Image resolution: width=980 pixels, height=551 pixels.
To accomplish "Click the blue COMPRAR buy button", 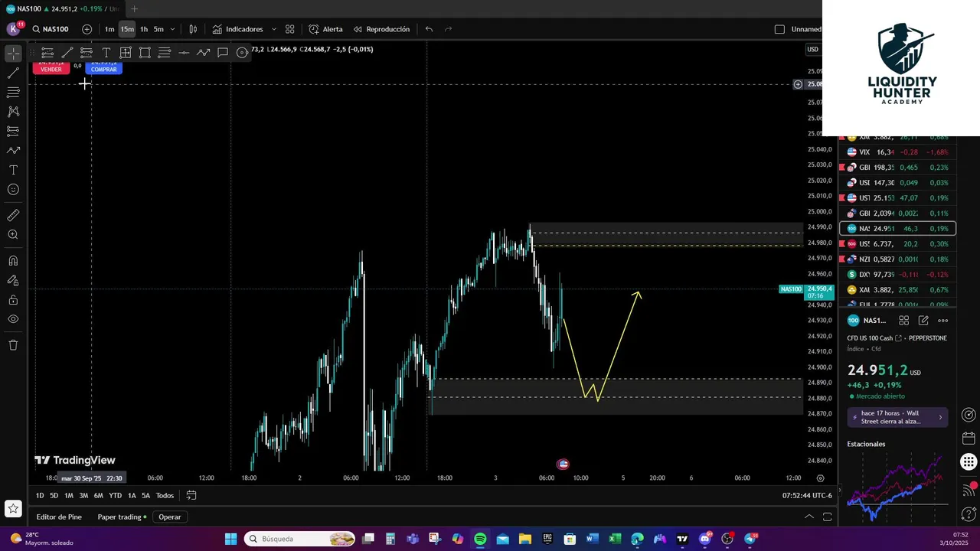I will pos(103,68).
